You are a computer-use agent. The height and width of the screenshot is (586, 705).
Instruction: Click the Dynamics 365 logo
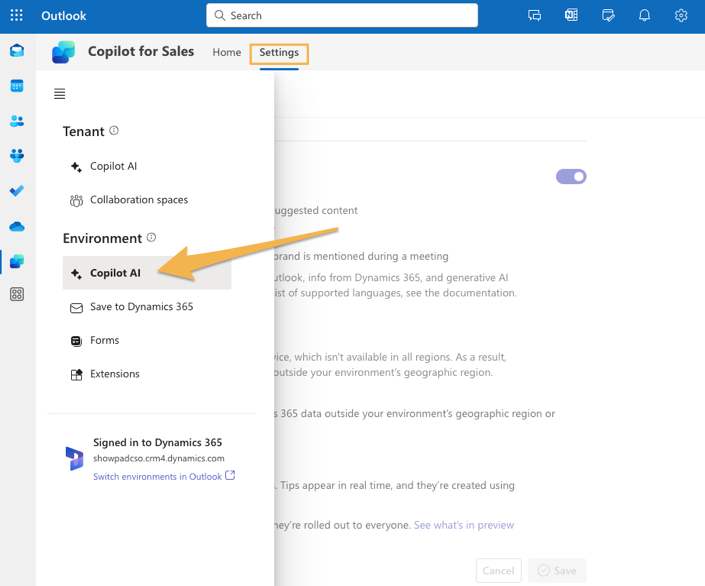(x=74, y=458)
